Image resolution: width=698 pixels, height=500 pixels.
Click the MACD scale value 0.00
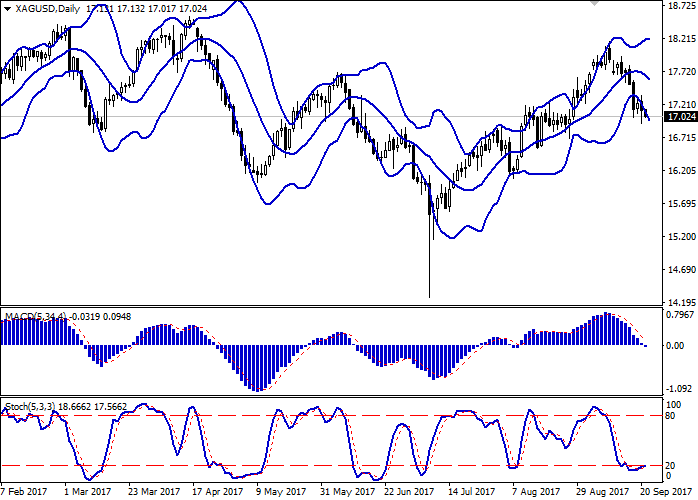tap(676, 346)
